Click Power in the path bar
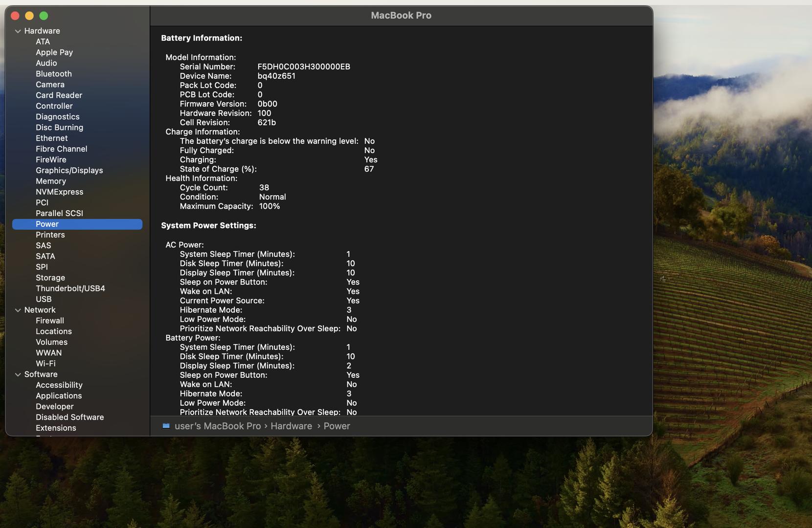Viewport: 812px width, 528px height. click(337, 426)
